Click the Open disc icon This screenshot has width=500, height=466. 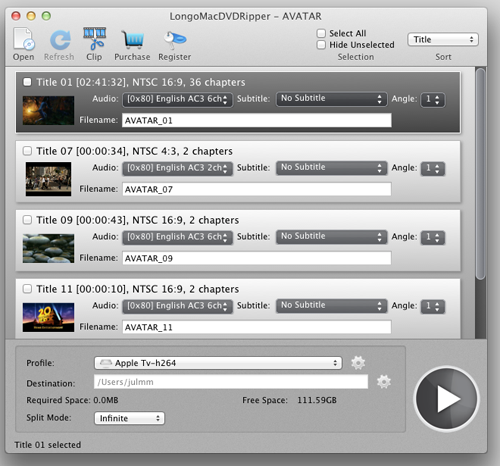[24, 40]
